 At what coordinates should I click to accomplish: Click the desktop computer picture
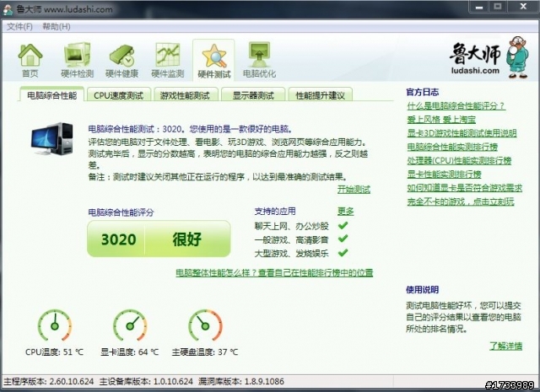coord(52,139)
